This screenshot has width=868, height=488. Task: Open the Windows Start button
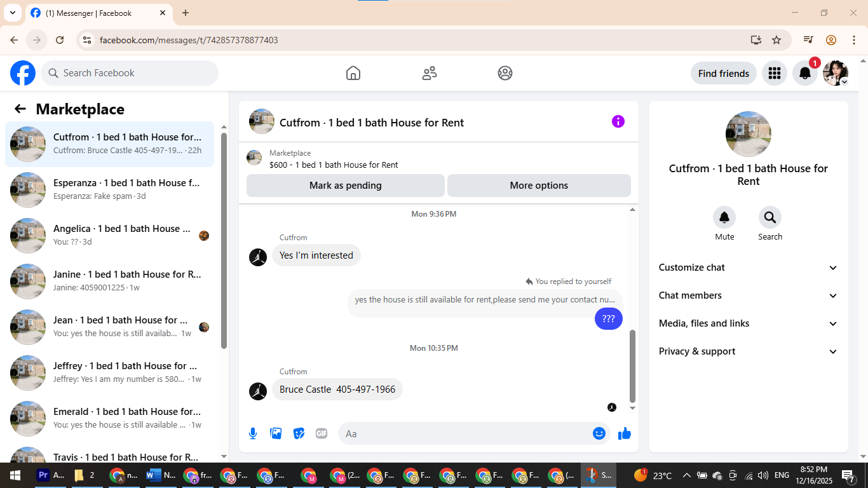(15, 475)
